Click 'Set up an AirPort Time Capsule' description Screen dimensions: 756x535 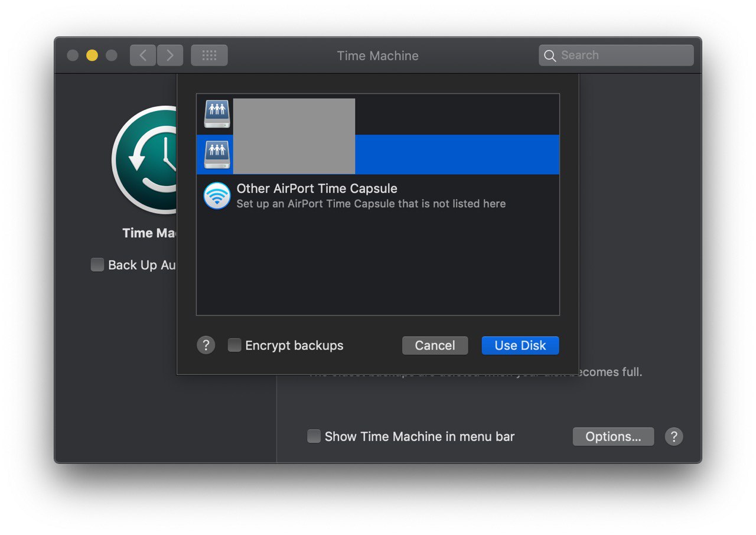[371, 204]
